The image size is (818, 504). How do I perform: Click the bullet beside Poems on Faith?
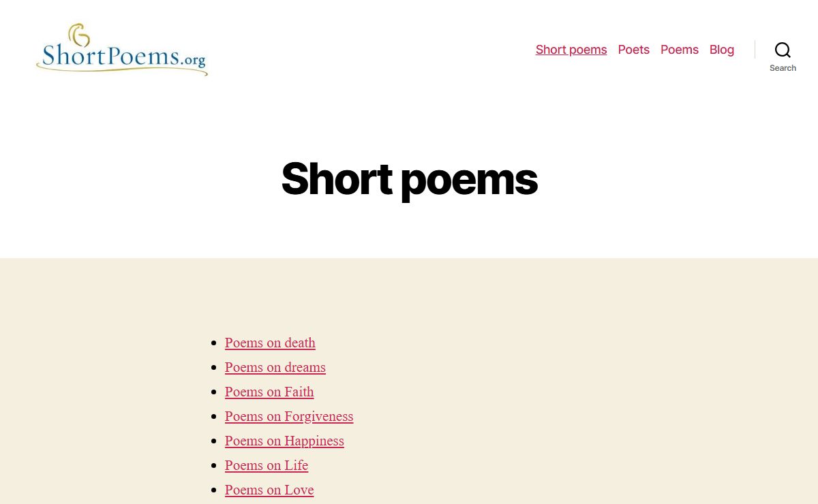click(x=214, y=392)
